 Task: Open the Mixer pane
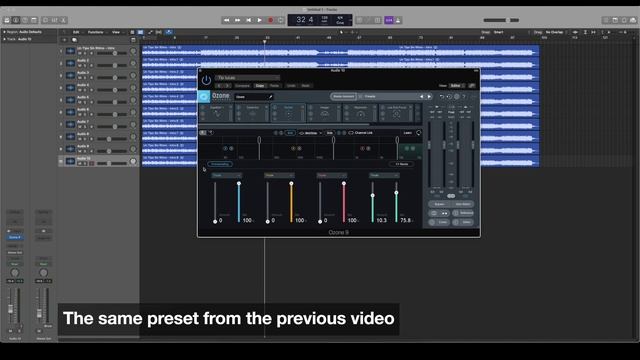tap(54, 20)
